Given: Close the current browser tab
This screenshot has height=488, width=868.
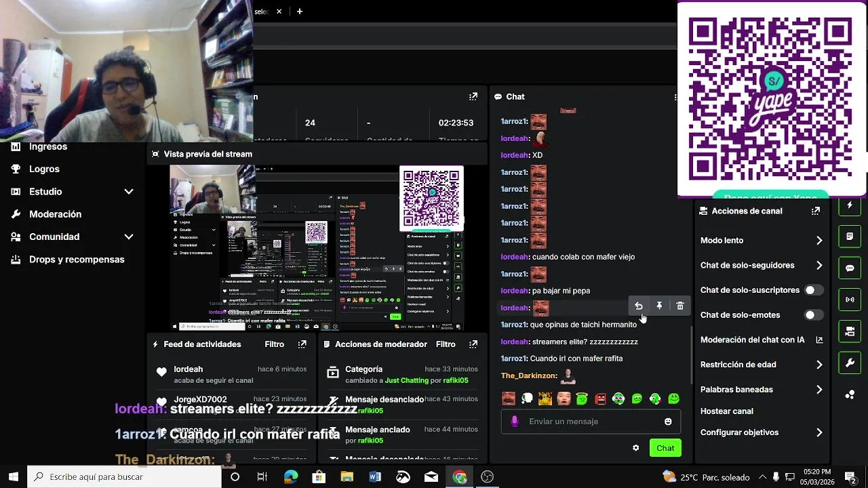Looking at the screenshot, I should [279, 12].
